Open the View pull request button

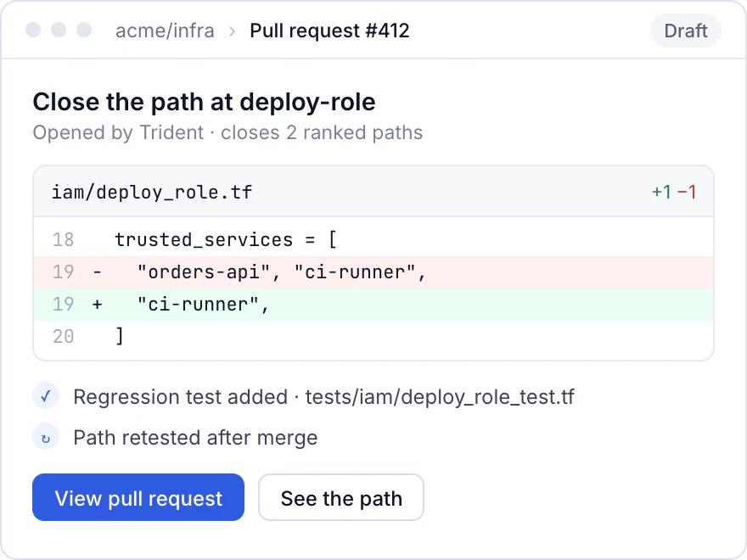coord(138,497)
